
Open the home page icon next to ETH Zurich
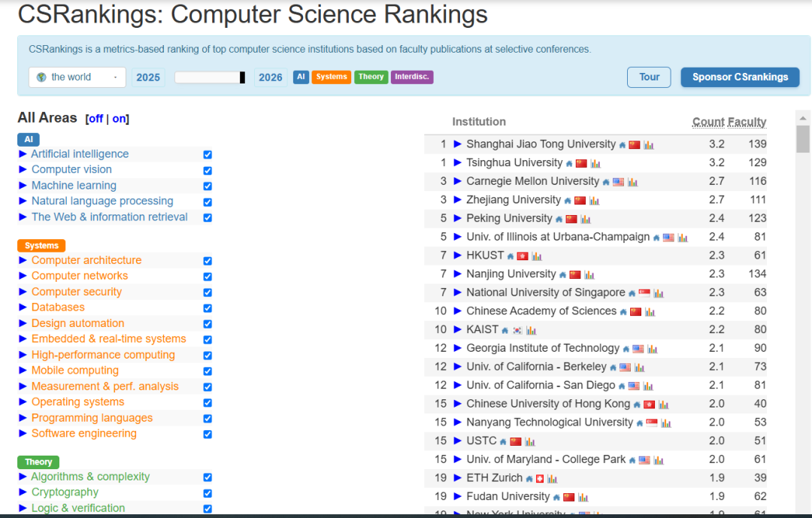529,479
